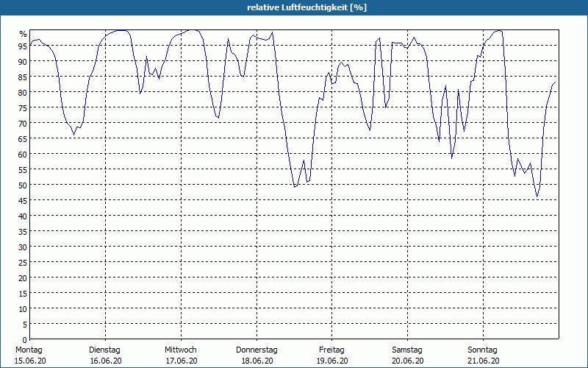Click the y-axis value '95'
The image size is (588, 368).
coord(23,46)
